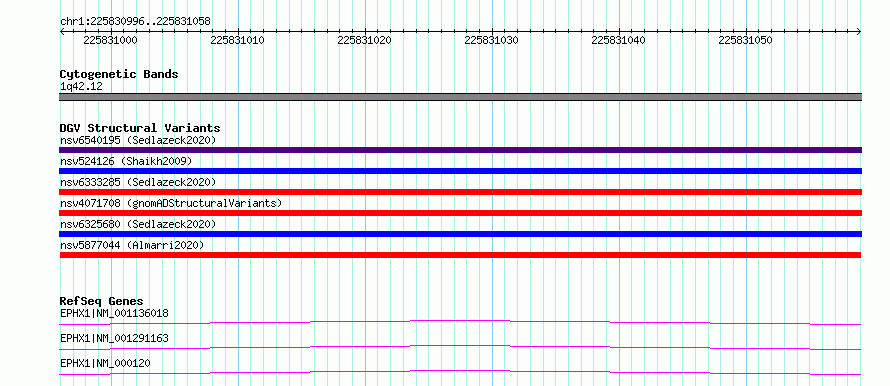The height and width of the screenshot is (386, 890).
Task: Click the red nsv6333285 variant bar
Action: (460, 192)
